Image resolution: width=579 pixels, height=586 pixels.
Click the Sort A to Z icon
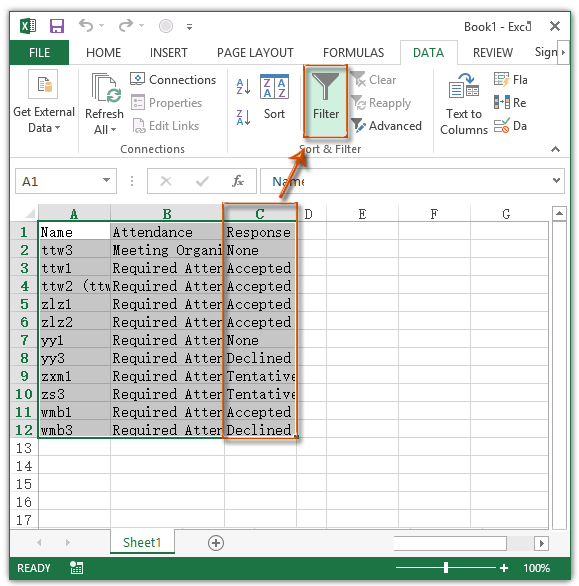pos(243,86)
